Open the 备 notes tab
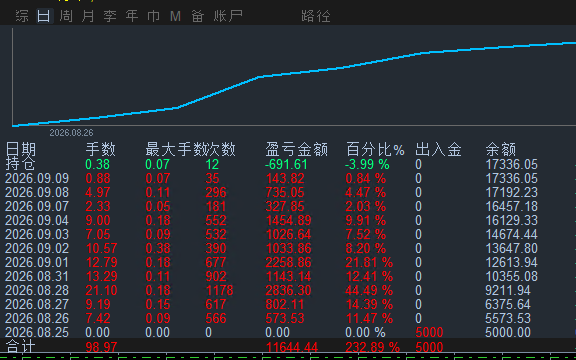Image resolution: width=576 pixels, height=360 pixels. (198, 16)
